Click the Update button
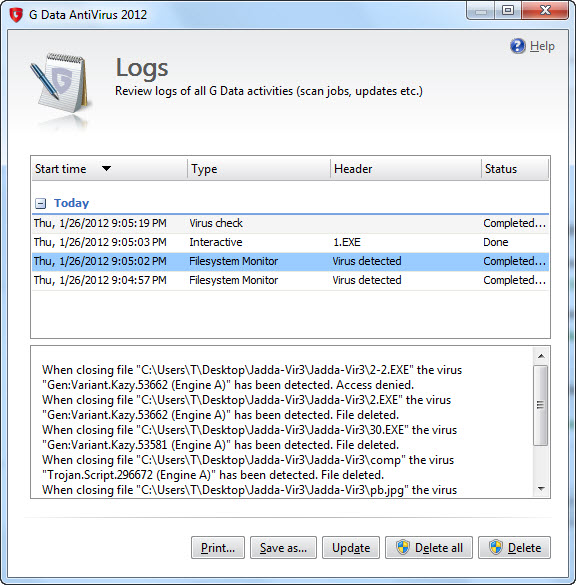 click(351, 547)
